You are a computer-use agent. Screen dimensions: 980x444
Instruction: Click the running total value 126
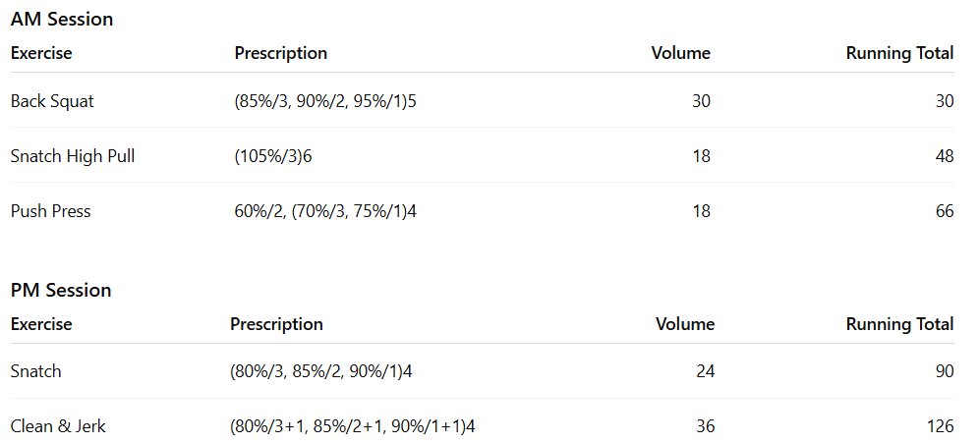pos(940,426)
